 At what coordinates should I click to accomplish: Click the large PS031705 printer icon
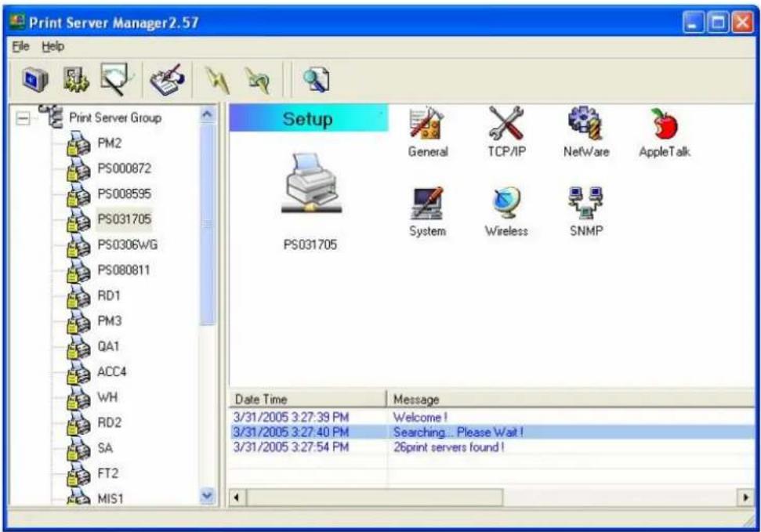(311, 183)
